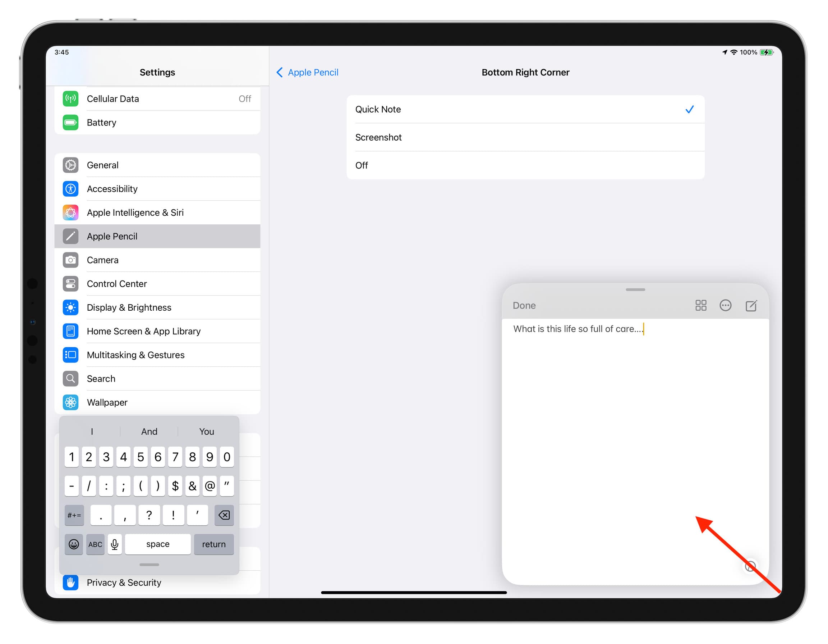Select the Quick Note option
Viewport: 828px width, 644px height.
[x=524, y=109]
